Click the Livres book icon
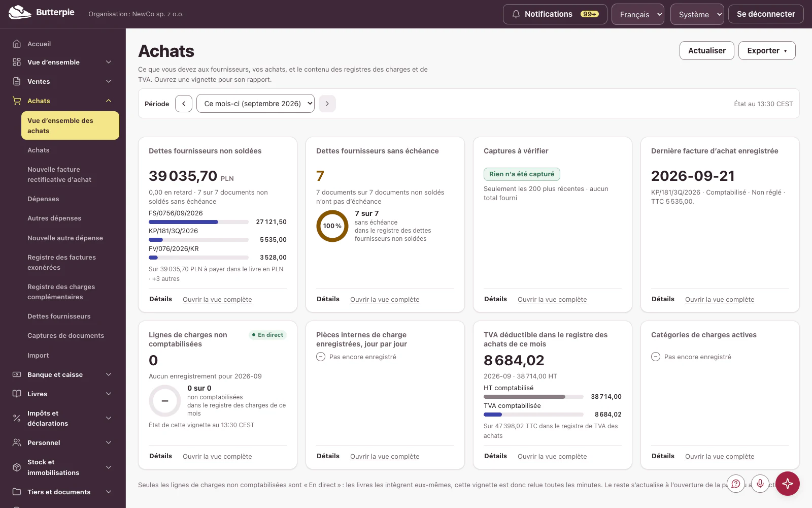 pos(17,394)
